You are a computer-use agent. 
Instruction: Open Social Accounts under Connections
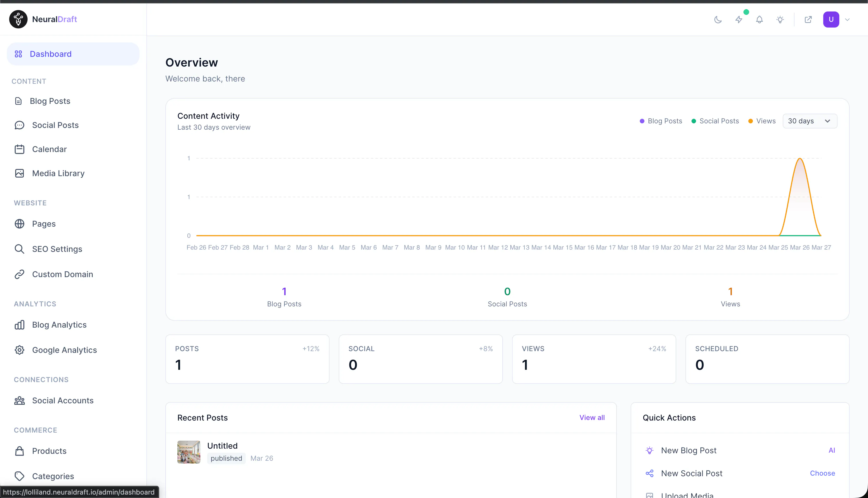click(x=63, y=400)
